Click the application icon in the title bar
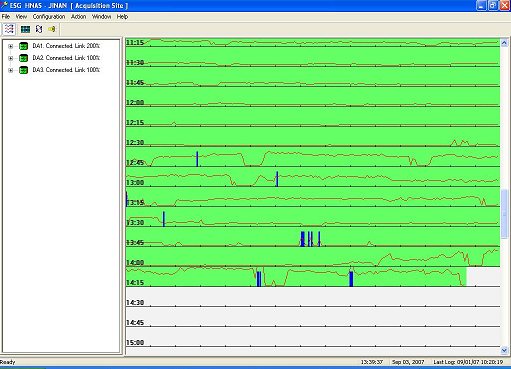Viewport: 511px width, 369px height. pos(4,5)
